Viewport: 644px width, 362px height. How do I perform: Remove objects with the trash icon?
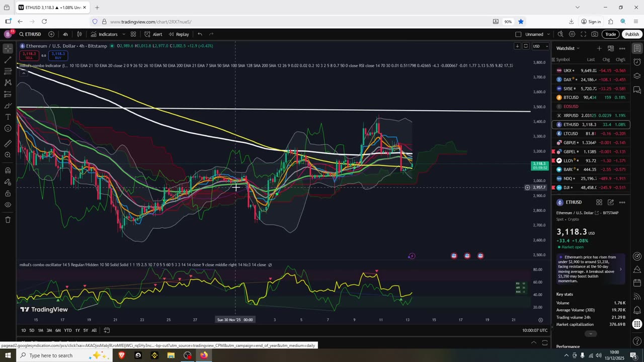pyautogui.click(x=8, y=220)
